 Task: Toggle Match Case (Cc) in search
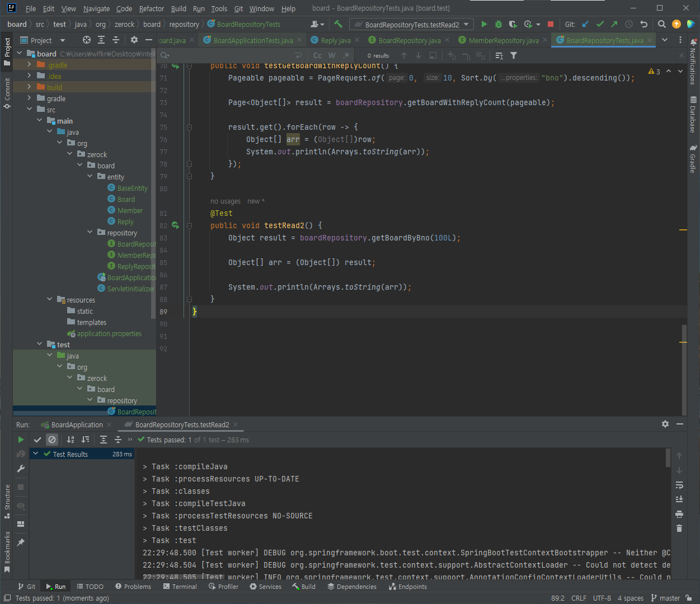click(x=317, y=55)
